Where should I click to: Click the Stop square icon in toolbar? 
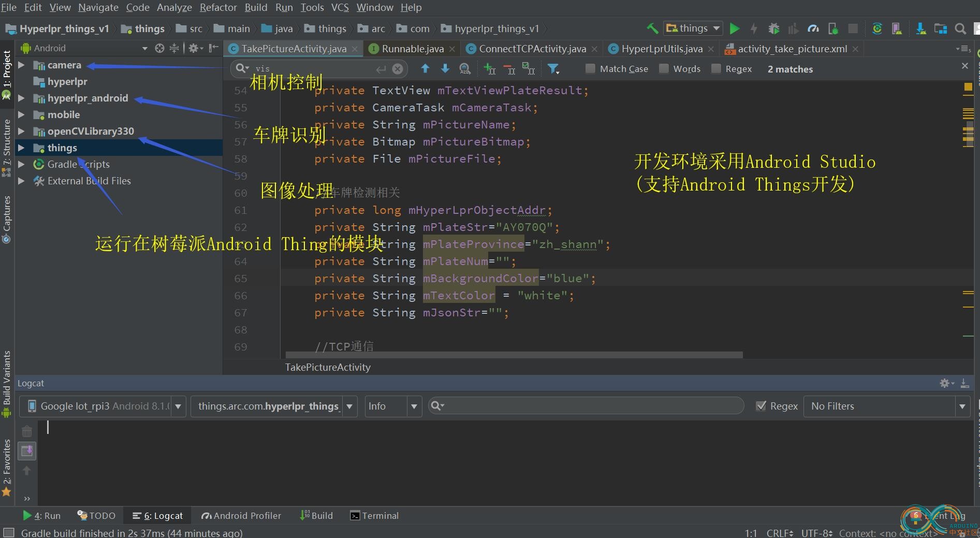click(x=853, y=28)
